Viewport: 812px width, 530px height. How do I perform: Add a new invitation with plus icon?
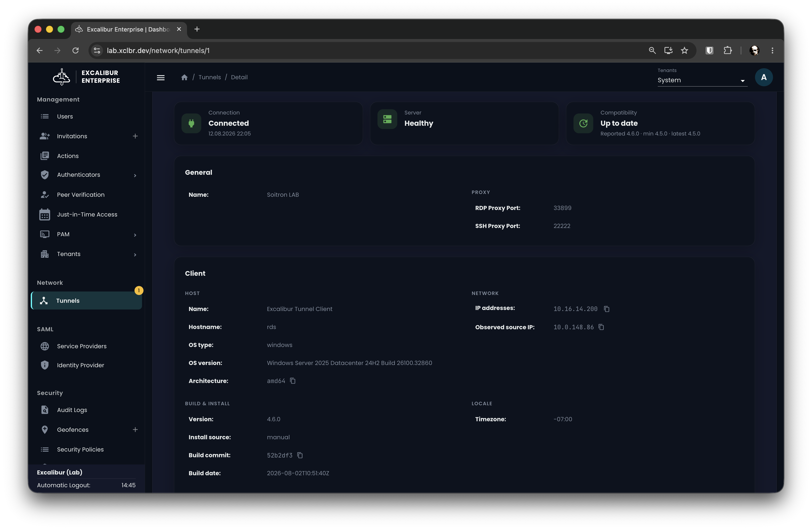(x=135, y=136)
